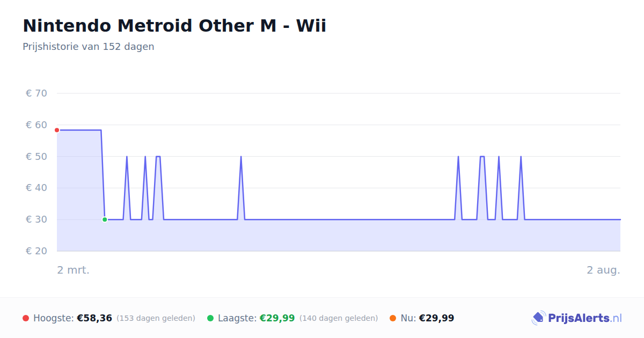Click the orange Nu legend dot

pyautogui.click(x=393, y=318)
